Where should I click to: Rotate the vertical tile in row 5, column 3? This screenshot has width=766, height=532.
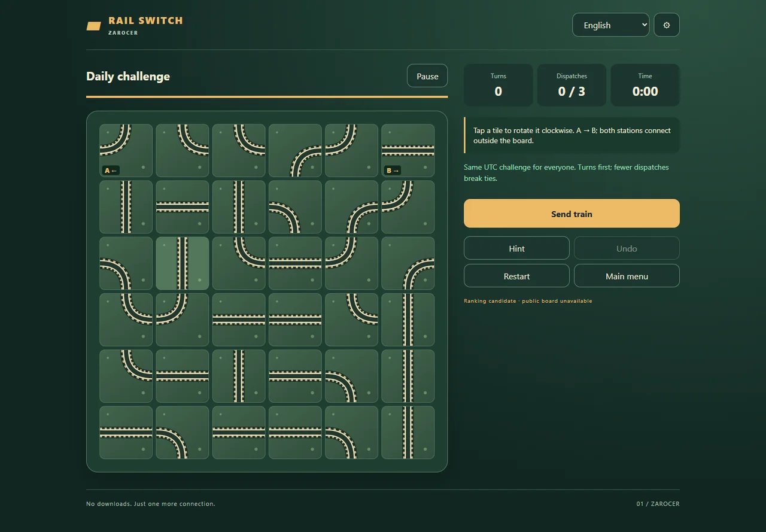[239, 376]
